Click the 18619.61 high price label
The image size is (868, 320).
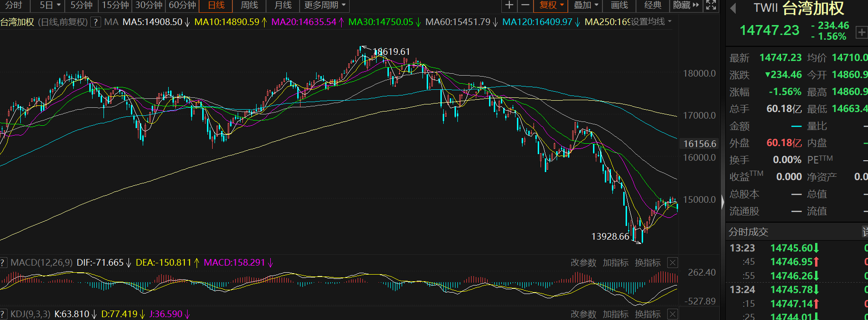tap(392, 52)
